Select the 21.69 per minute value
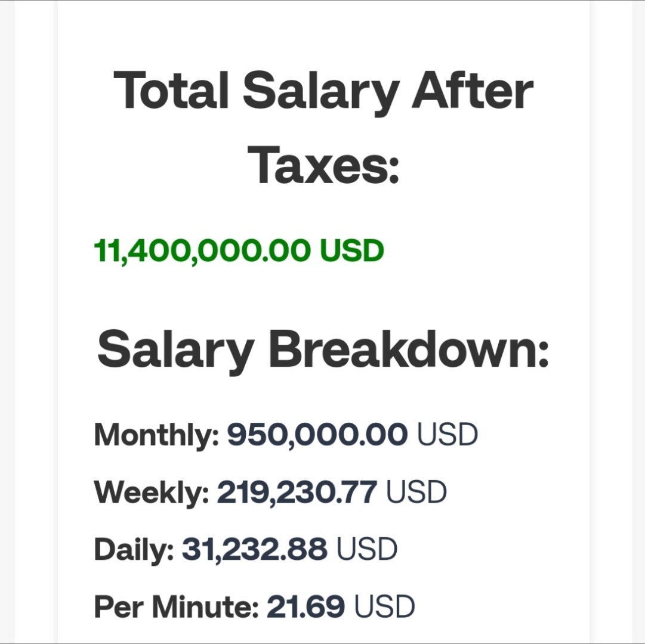 tap(305, 606)
